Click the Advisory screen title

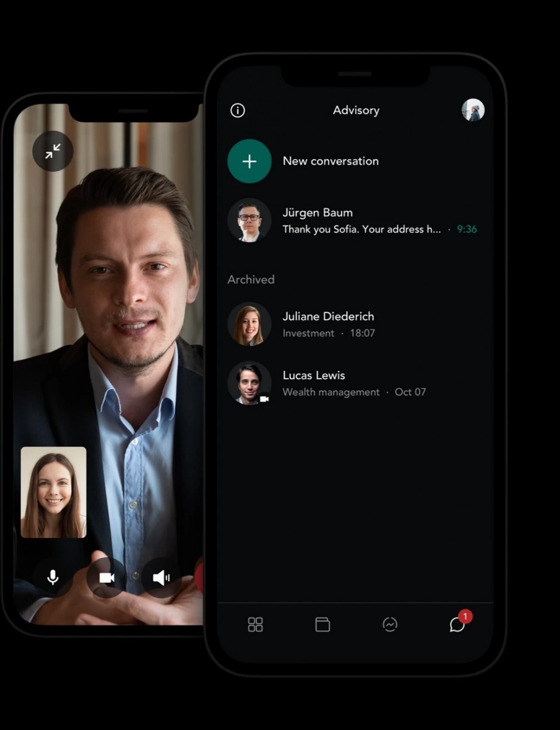coord(356,110)
